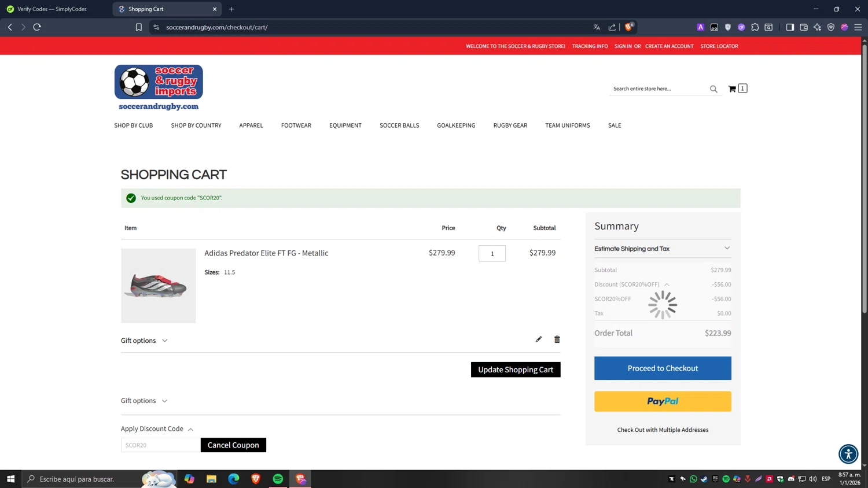Open the Shop By Country menu
The image size is (868, 488).
coord(196,125)
